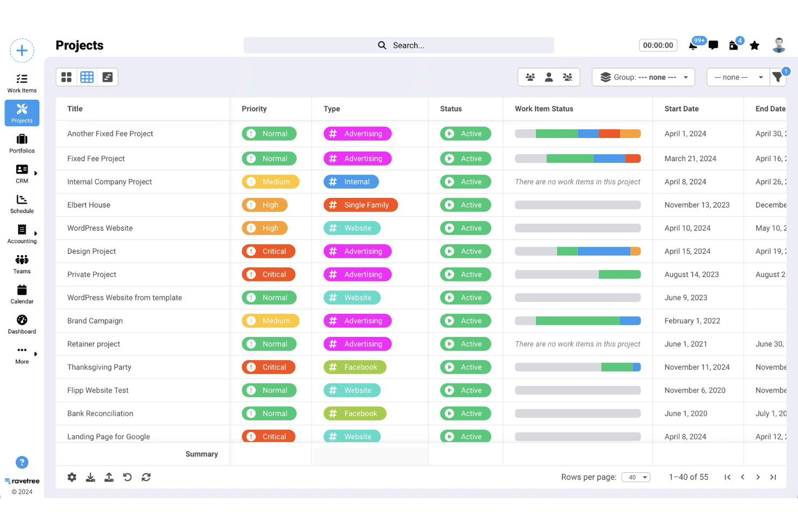The height and width of the screenshot is (532, 798).
Task: Open Teams in sidebar
Action: coord(22,265)
